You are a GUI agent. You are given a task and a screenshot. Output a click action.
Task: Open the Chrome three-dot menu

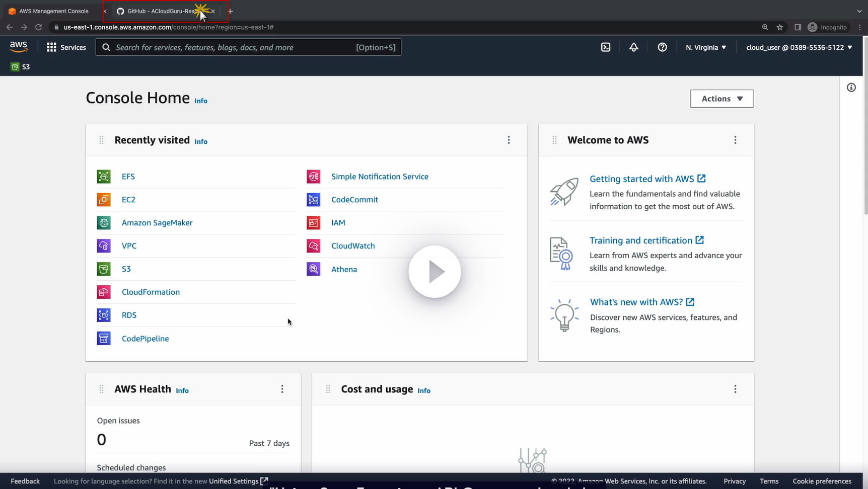click(860, 27)
